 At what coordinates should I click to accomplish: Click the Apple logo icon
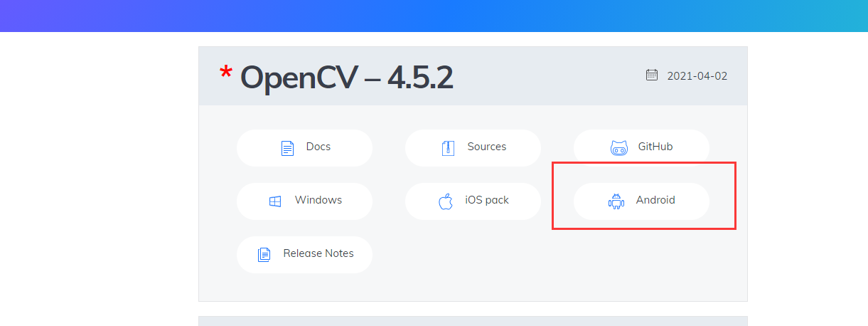coord(446,201)
